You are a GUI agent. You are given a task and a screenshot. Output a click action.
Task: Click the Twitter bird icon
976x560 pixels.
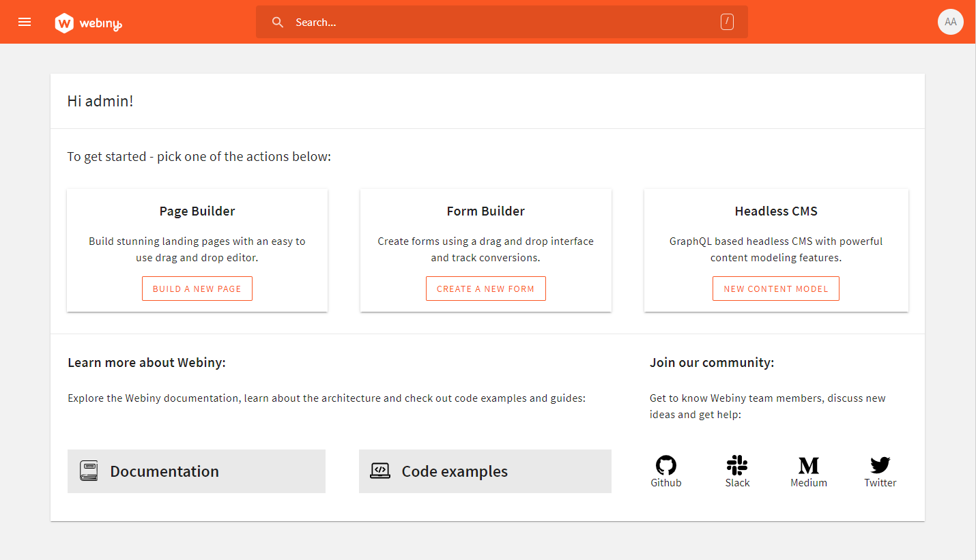pyautogui.click(x=880, y=465)
